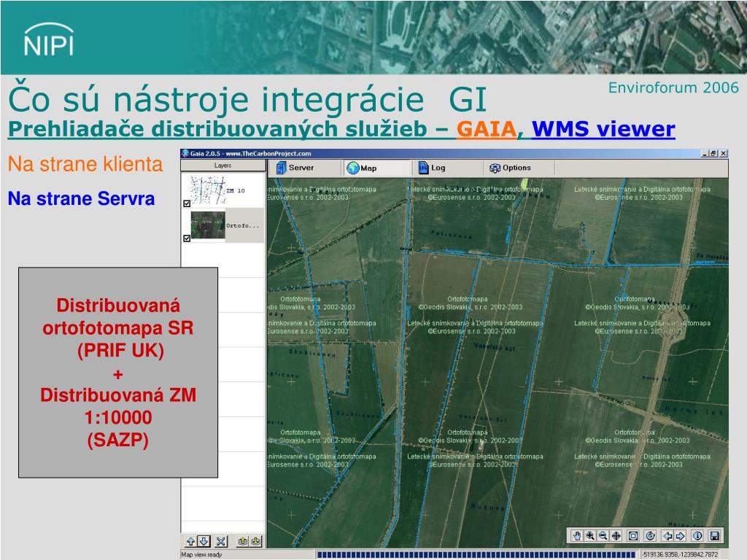Select the ZM 10 layer thumbnail
The image size is (747, 560).
(207, 190)
